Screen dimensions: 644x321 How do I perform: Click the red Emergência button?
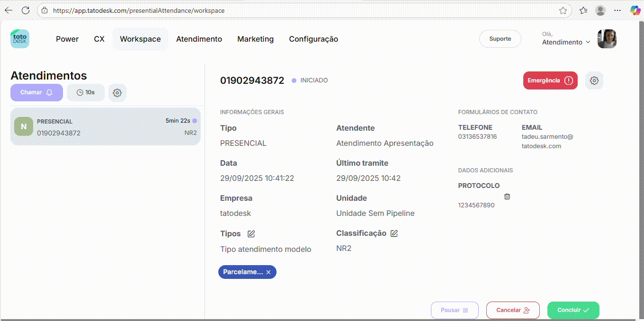[550, 80]
